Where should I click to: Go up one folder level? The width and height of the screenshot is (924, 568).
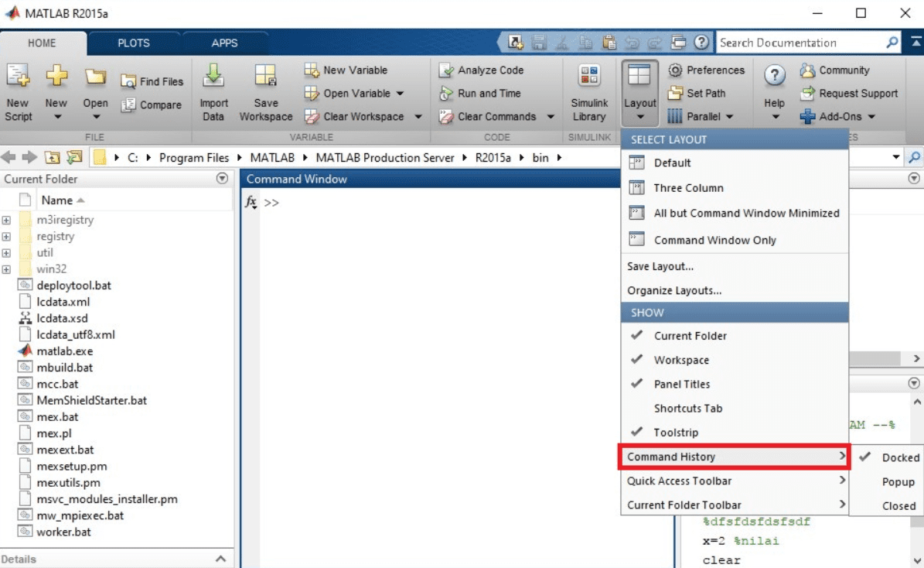pos(52,158)
